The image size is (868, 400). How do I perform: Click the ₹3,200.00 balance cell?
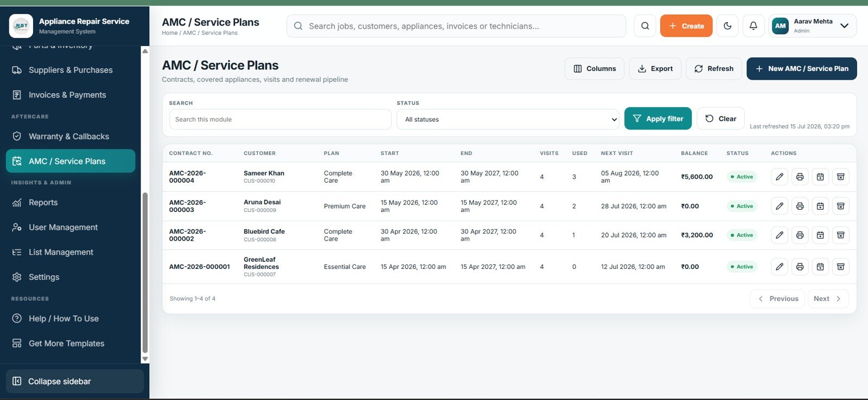click(697, 235)
